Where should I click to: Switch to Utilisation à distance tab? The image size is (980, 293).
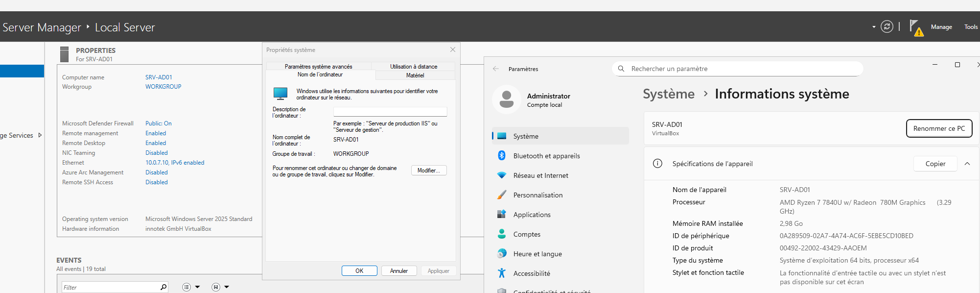pyautogui.click(x=414, y=67)
